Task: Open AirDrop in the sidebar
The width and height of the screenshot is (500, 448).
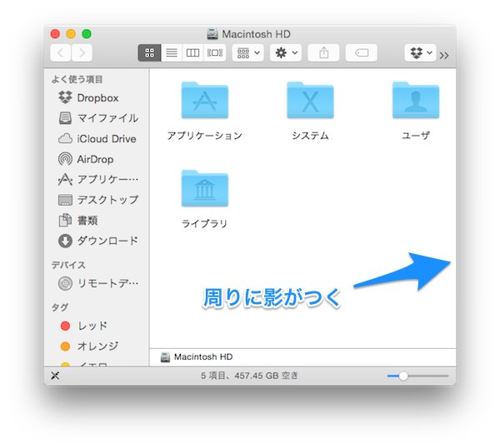Action: pyautogui.click(x=96, y=159)
